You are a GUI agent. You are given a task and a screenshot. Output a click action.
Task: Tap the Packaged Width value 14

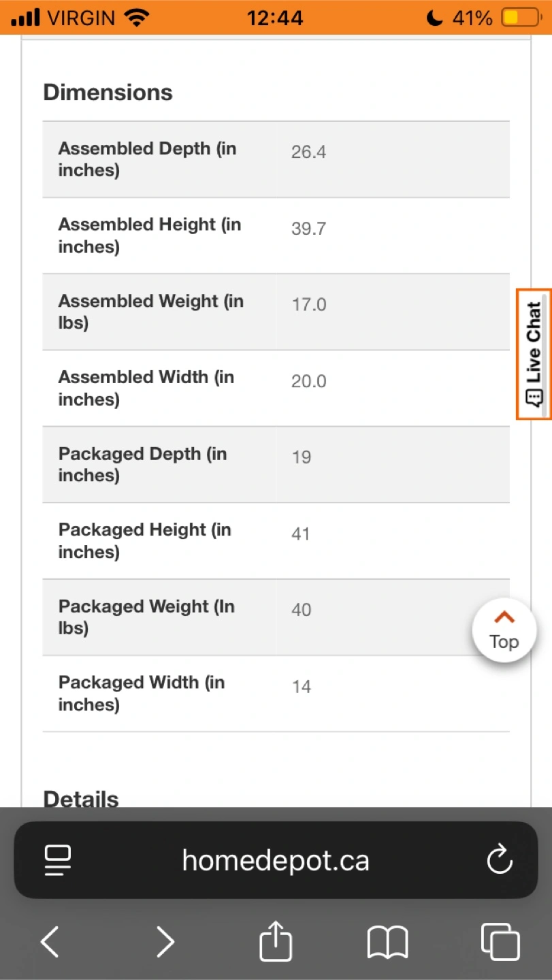tap(302, 687)
